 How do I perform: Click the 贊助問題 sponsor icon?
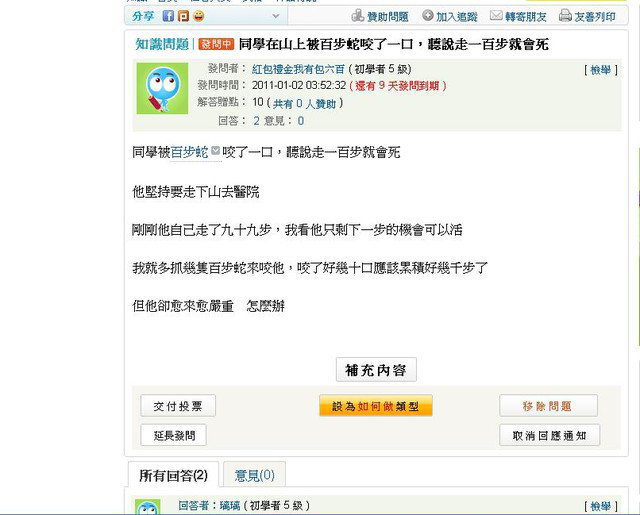[x=358, y=16]
